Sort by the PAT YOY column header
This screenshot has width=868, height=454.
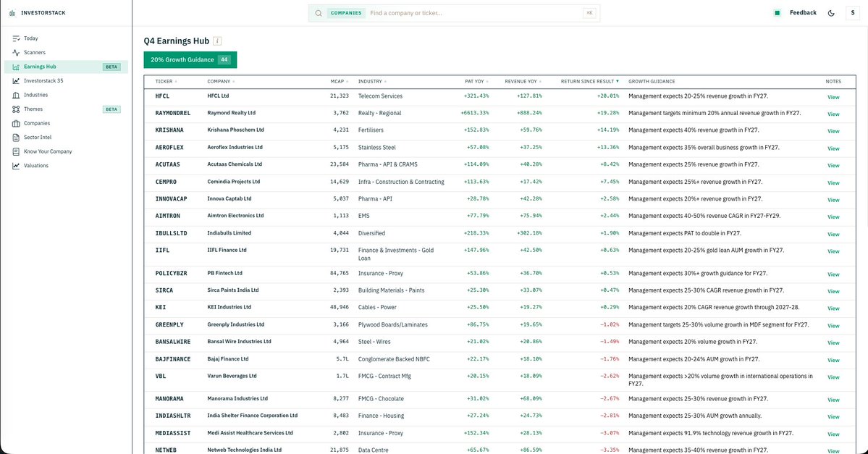[x=475, y=81]
